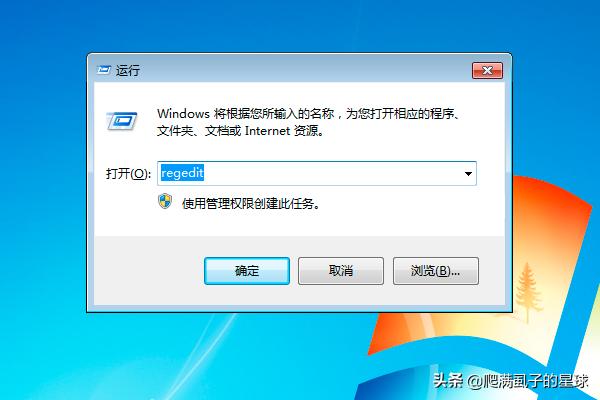Viewport: 600px width, 400px height.
Task: Click the 使用管理权限创建此任务 text
Action: pyautogui.click(x=251, y=204)
